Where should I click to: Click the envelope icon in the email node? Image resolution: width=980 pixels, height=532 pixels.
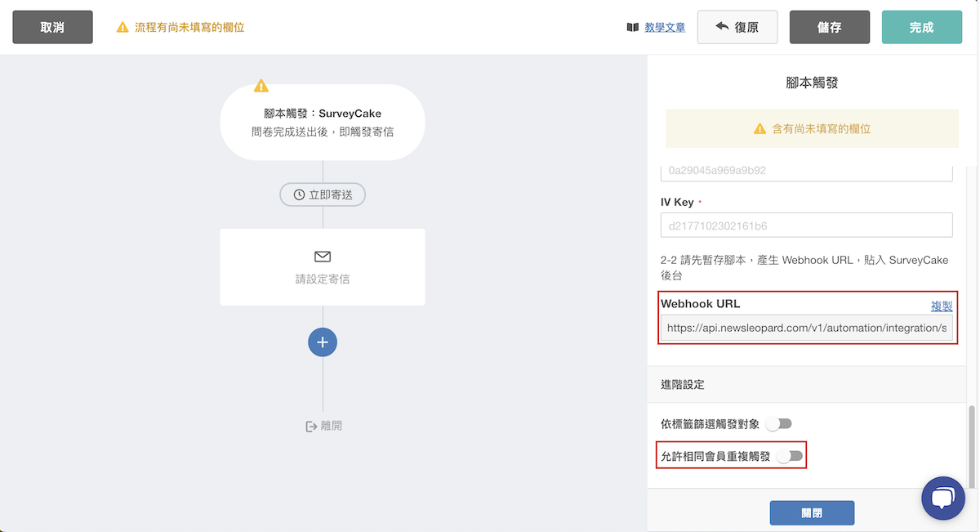pyautogui.click(x=323, y=257)
